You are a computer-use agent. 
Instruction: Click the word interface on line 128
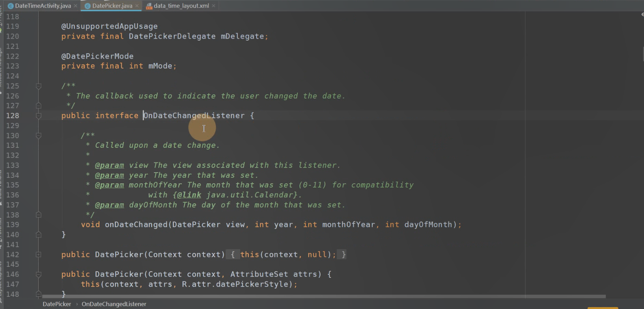pos(117,115)
